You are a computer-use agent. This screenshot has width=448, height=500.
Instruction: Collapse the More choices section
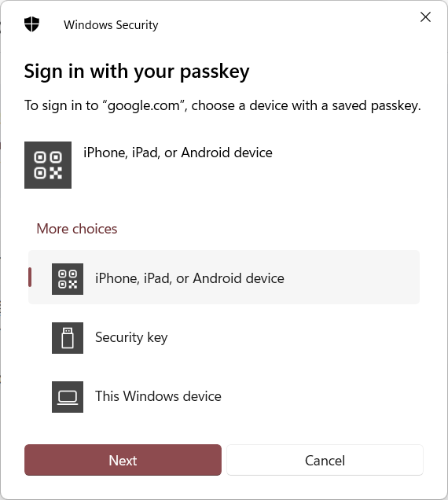[x=77, y=229]
